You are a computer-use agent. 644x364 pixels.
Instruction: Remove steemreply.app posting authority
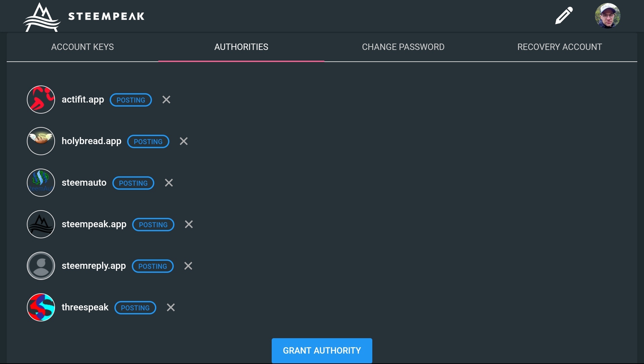188,266
